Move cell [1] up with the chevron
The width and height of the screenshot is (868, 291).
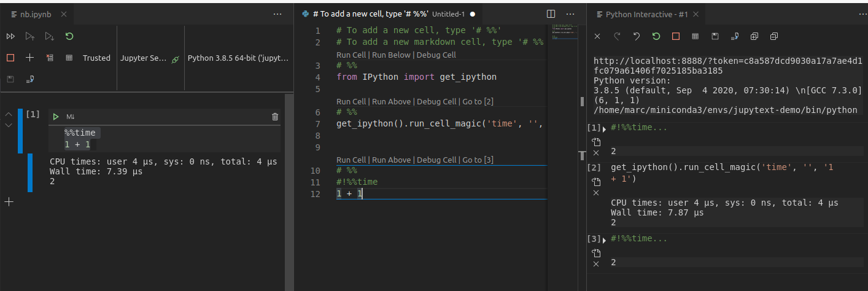click(x=9, y=114)
